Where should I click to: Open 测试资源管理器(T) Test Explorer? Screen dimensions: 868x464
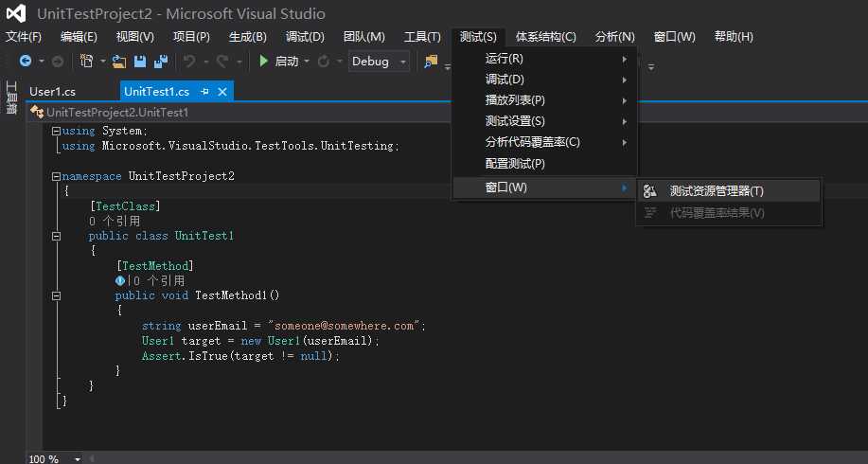tap(729, 191)
